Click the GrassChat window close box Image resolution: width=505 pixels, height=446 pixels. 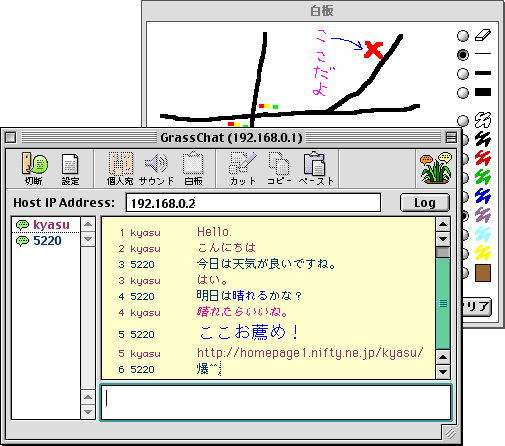click(11, 137)
